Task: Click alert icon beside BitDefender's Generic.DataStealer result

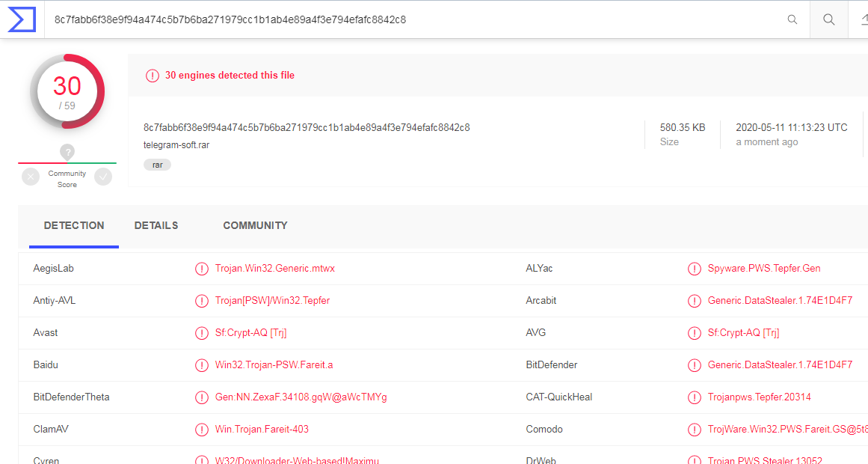Action: pyautogui.click(x=694, y=365)
